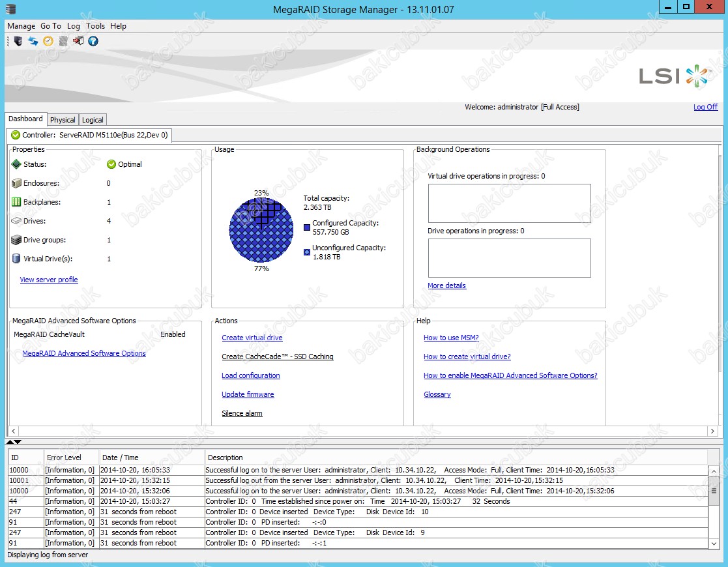
Task: Click the application icon in the title bar
Action: click(10, 9)
